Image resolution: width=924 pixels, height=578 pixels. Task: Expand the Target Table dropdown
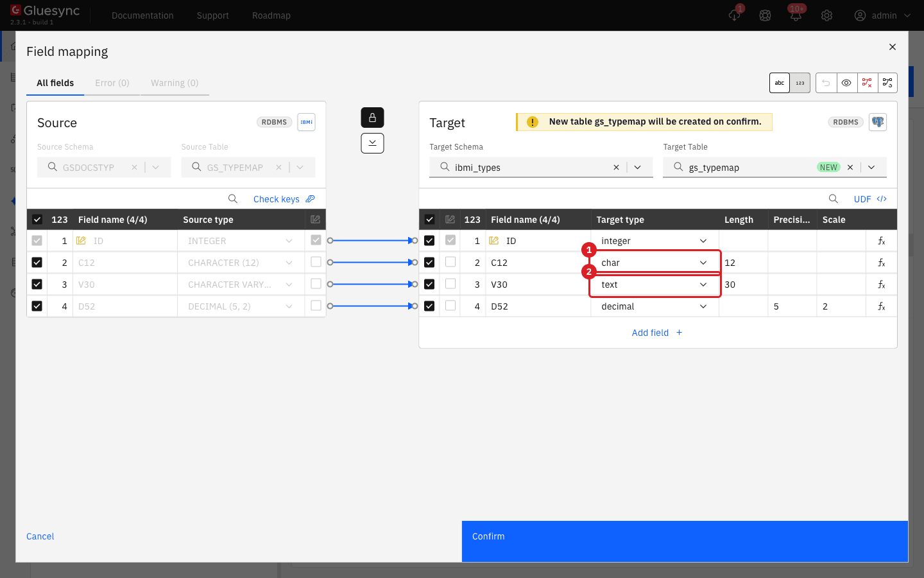point(871,167)
